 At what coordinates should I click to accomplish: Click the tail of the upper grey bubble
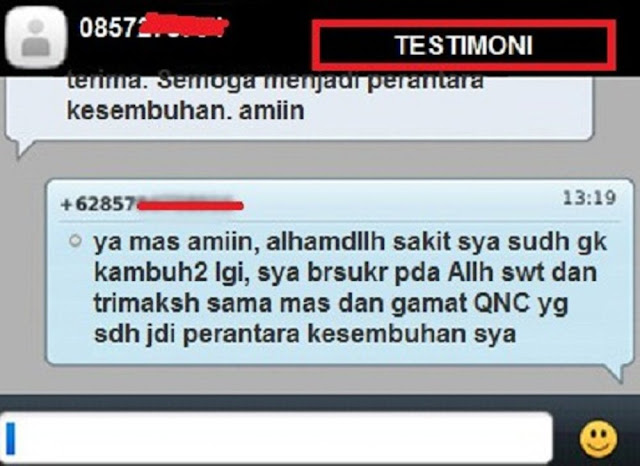click(x=20, y=149)
